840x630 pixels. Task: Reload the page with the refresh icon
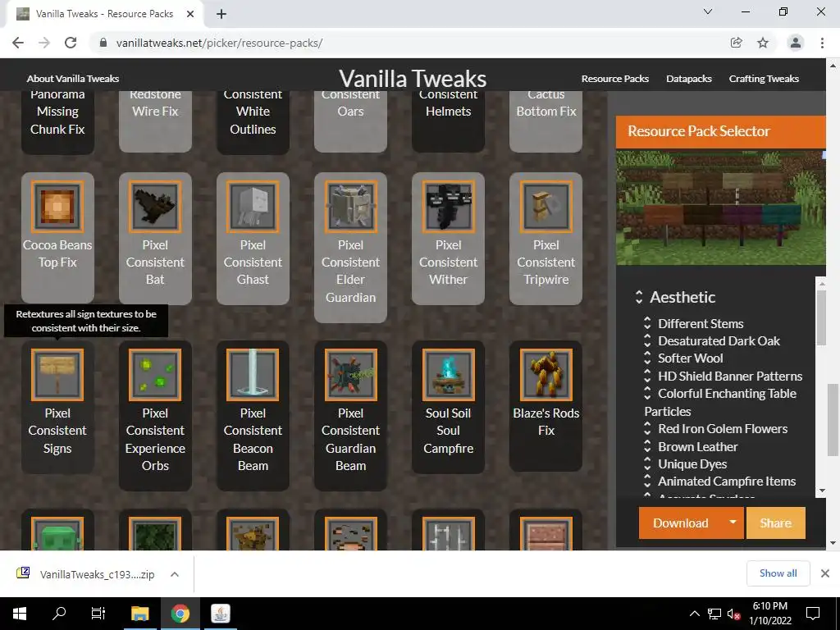click(x=71, y=43)
